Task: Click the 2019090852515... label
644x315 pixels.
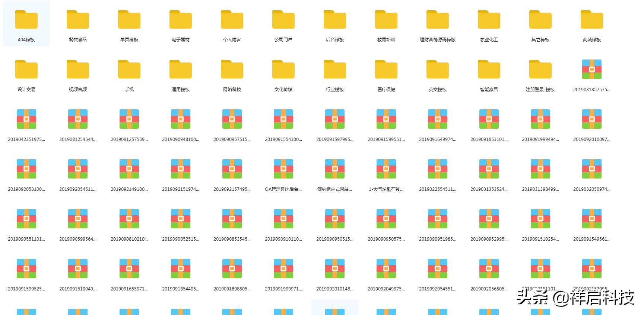Action: pos(181,239)
